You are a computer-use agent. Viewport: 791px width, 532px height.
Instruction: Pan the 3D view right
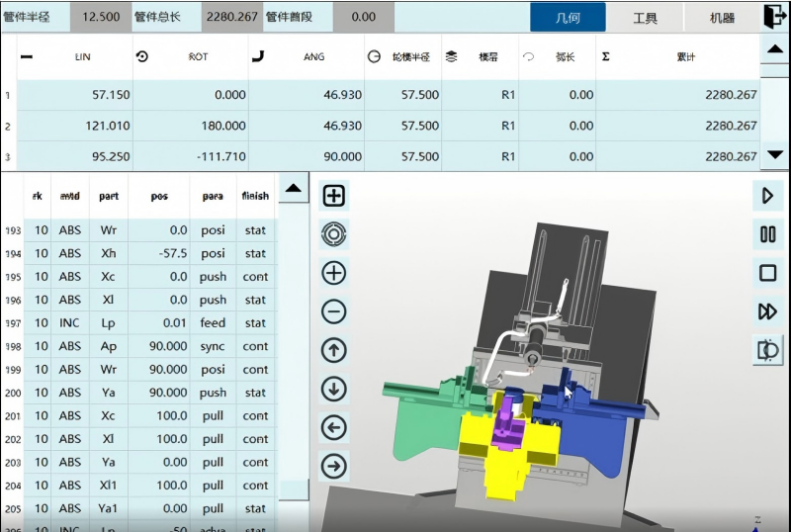(334, 465)
